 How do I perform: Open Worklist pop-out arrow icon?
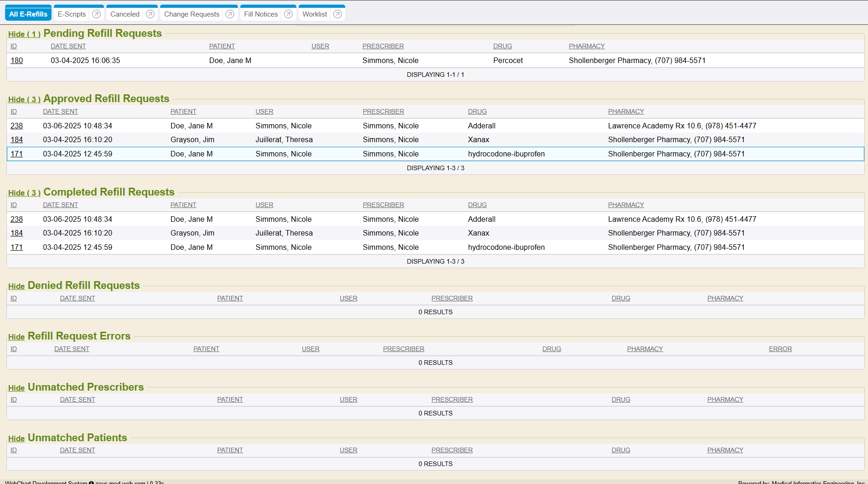(x=337, y=14)
